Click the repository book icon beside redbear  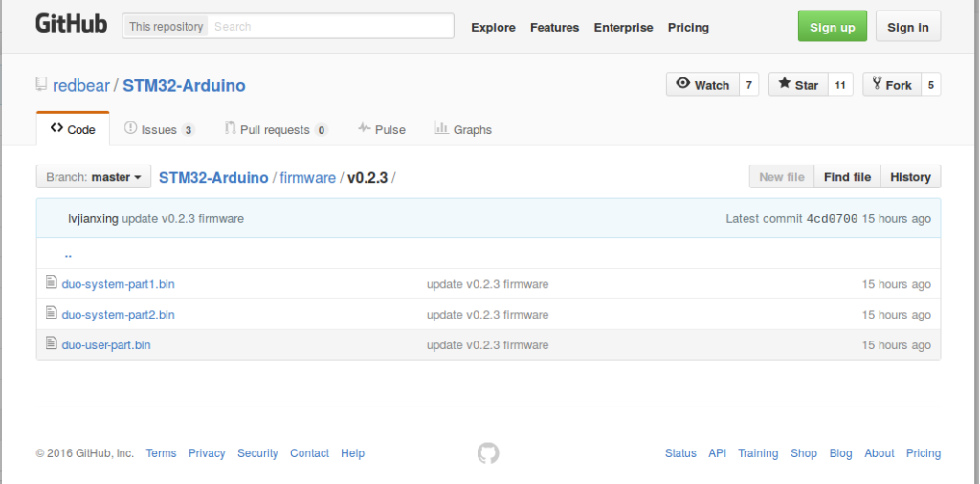41,85
